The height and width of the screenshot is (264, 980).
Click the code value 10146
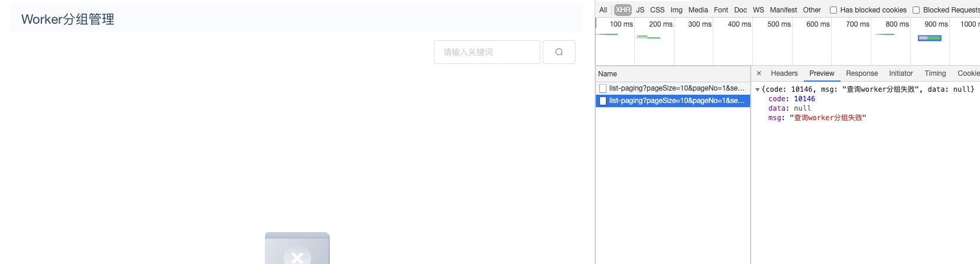(804, 99)
